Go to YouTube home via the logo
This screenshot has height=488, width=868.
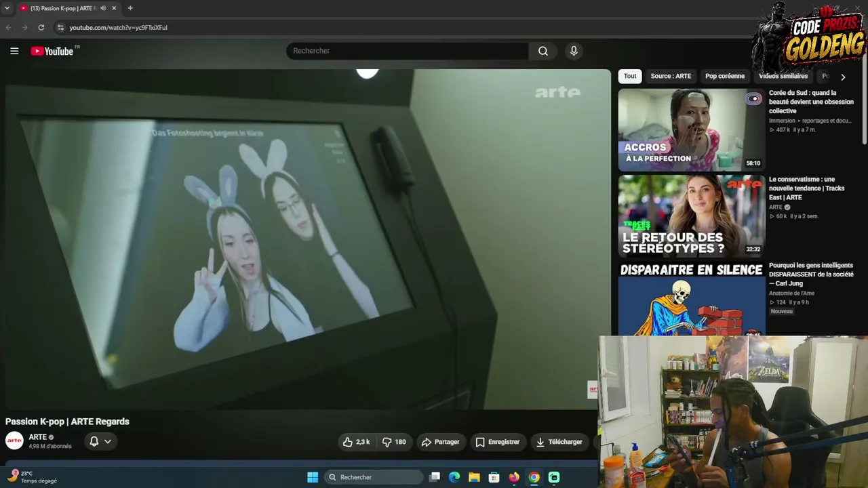tap(52, 51)
